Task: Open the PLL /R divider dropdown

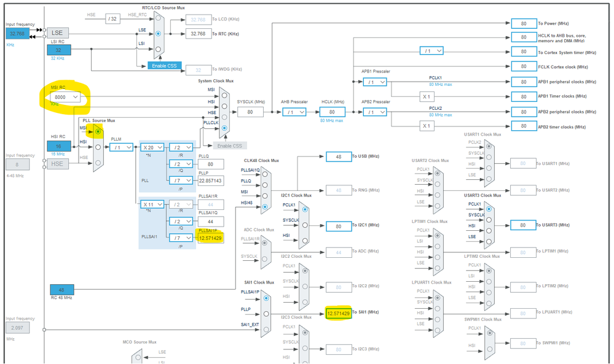Action: [x=181, y=147]
